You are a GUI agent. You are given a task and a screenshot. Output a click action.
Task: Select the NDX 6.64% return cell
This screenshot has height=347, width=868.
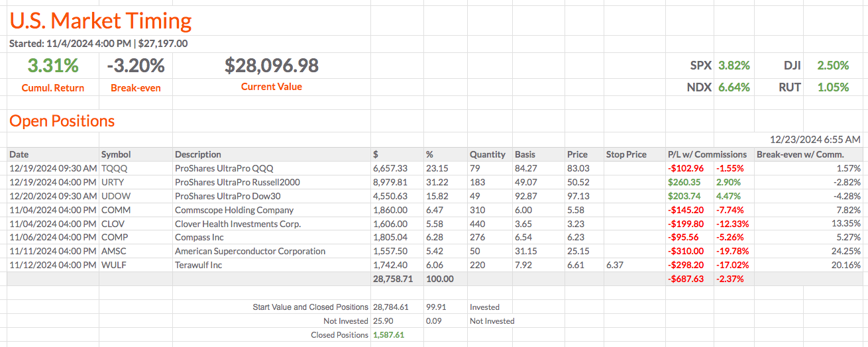coord(734,87)
